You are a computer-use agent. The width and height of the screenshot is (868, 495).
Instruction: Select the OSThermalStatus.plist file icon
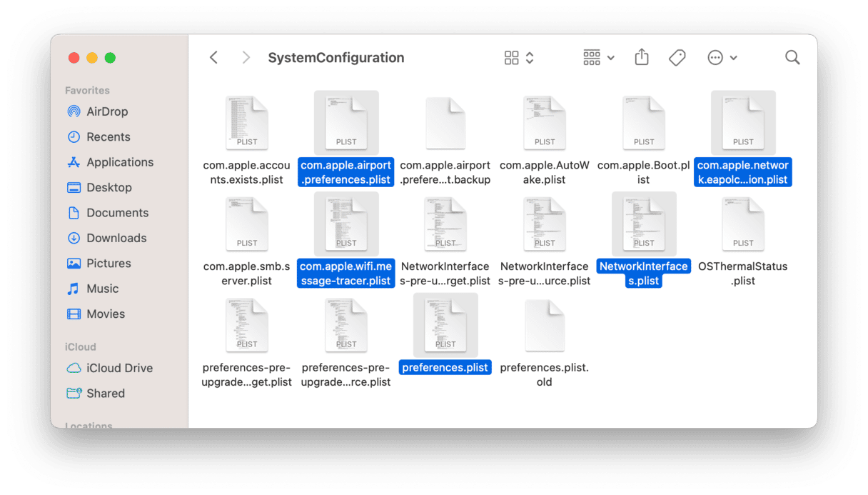coord(743,224)
